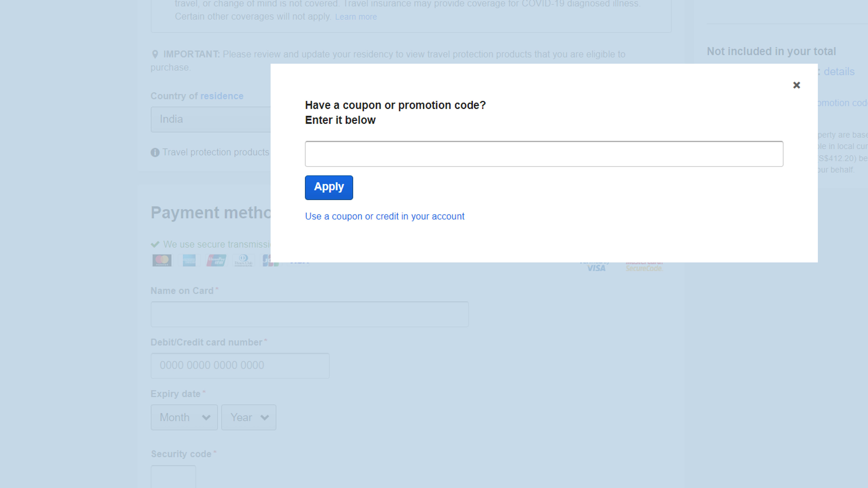
Task: Click the Learn more link
Action: tap(356, 17)
